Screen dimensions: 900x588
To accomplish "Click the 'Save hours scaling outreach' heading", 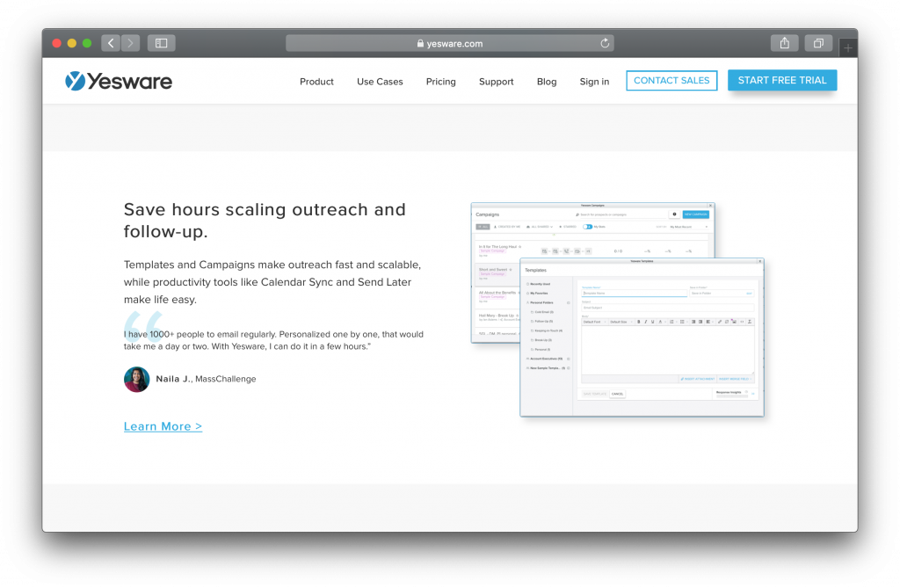I will coord(265,220).
